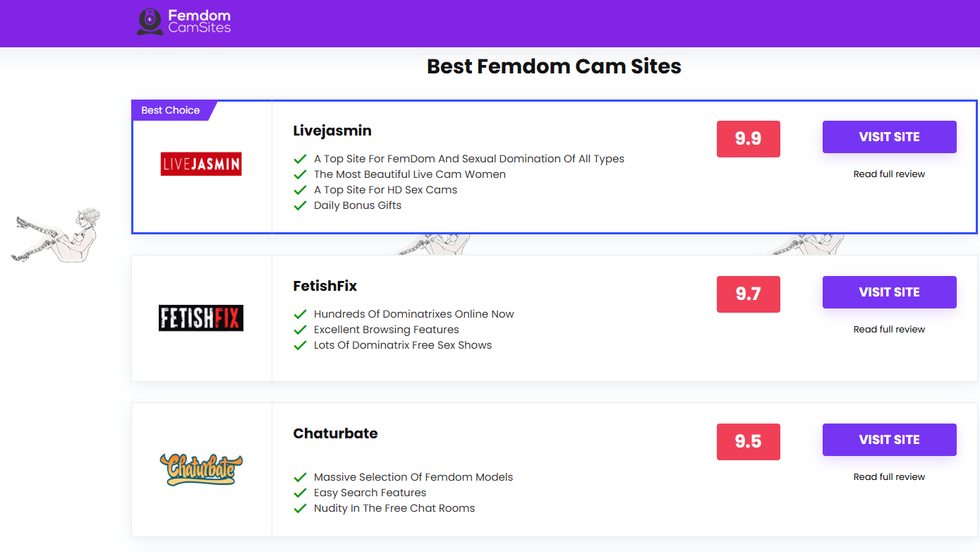Image resolution: width=980 pixels, height=552 pixels.
Task: Click the checkmark next to Easy Search Features
Action: click(301, 493)
